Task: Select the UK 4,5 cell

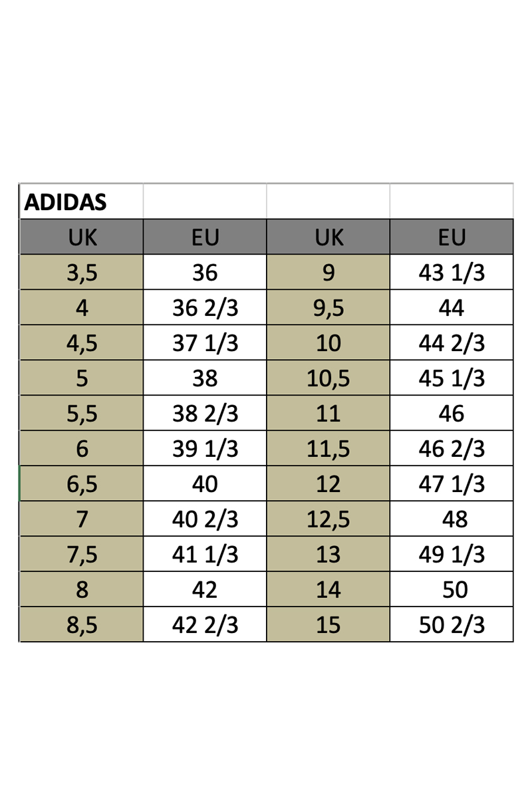Action: pyautogui.click(x=81, y=342)
